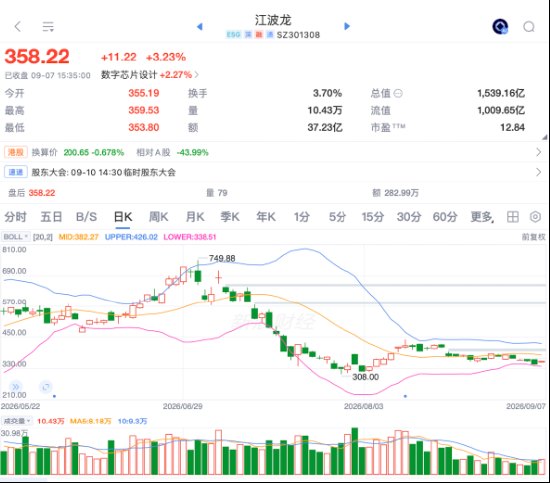This screenshot has height=483, width=550.
Task: Click the 308.00 low price marker
Action: coord(365,377)
